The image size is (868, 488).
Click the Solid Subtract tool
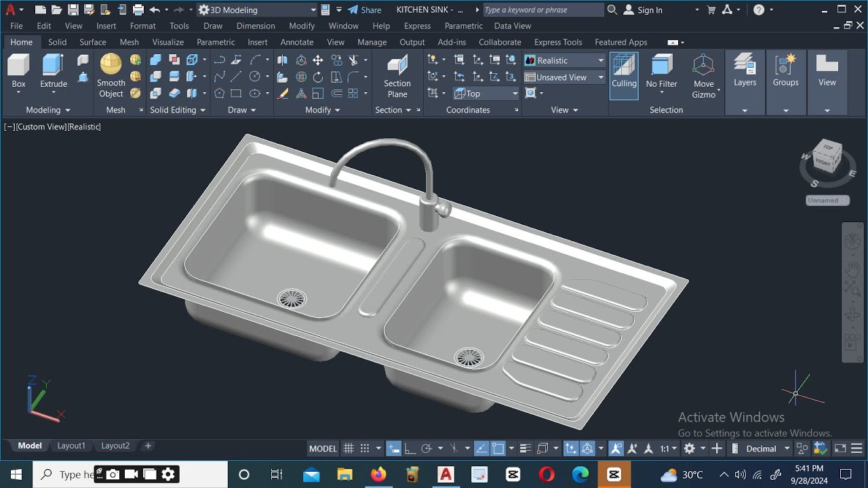click(155, 77)
